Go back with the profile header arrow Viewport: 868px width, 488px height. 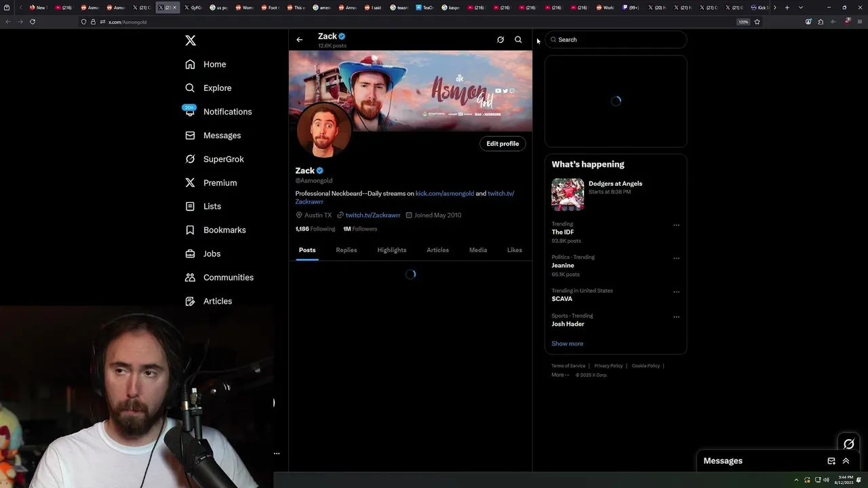tap(299, 40)
